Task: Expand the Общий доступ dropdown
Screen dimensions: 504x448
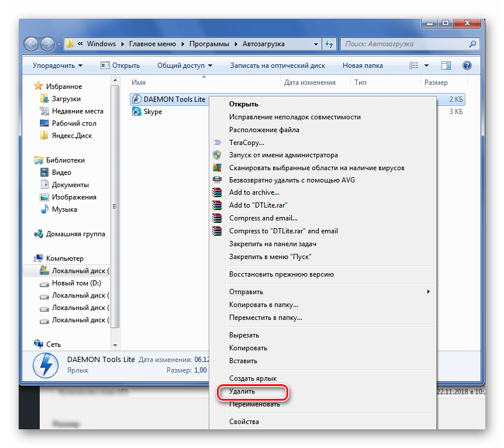Action: 184,66
